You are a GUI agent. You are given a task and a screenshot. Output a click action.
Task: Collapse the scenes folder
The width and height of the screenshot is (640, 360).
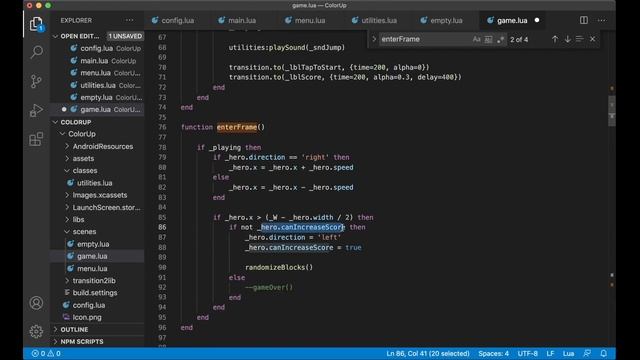pyautogui.click(x=67, y=231)
